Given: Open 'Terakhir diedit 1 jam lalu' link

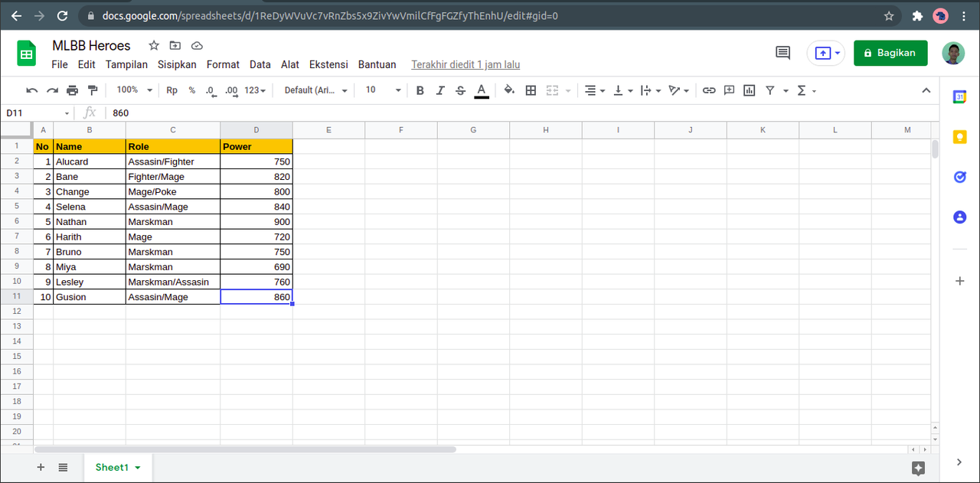Looking at the screenshot, I should point(465,64).
